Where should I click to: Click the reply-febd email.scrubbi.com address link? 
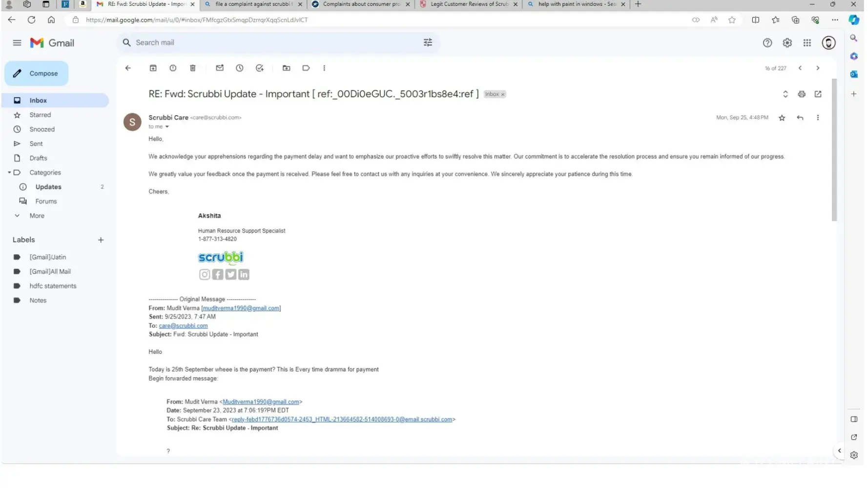click(342, 420)
